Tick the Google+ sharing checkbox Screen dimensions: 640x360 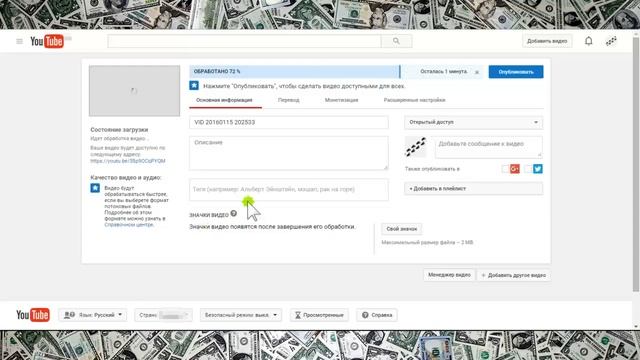tap(505, 169)
